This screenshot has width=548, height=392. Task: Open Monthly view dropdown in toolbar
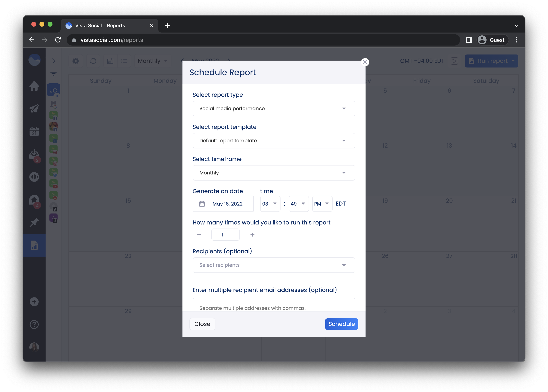point(153,61)
